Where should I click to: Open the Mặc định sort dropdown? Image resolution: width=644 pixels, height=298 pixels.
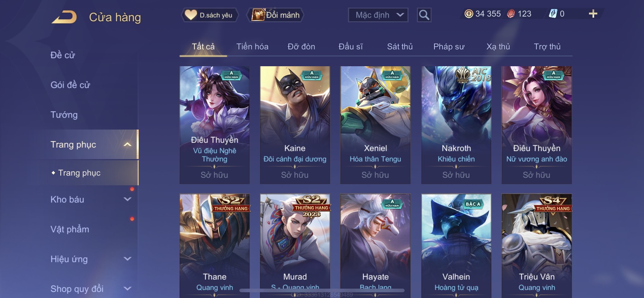(x=378, y=15)
